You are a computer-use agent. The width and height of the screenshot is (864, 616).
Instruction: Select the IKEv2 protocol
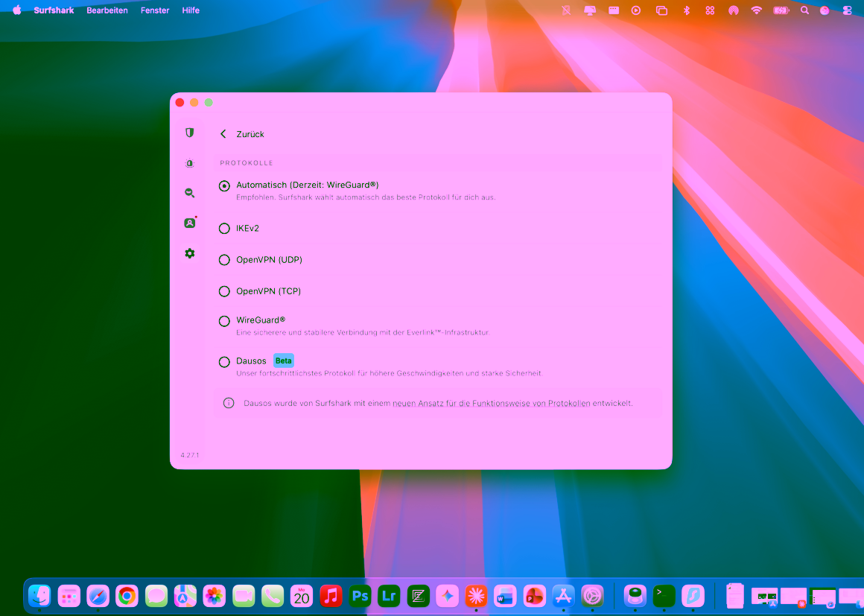pos(224,229)
